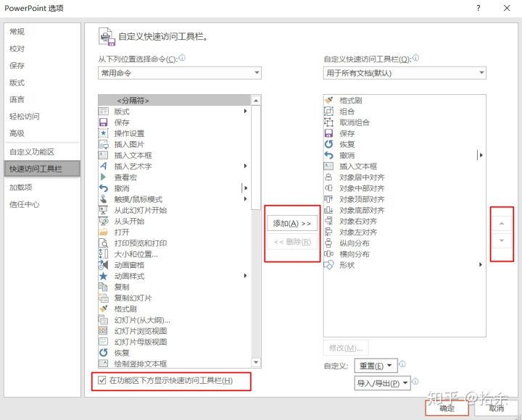Select 幻灯片母版视图 in left list
The width and height of the screenshot is (522, 420).
click(175, 342)
